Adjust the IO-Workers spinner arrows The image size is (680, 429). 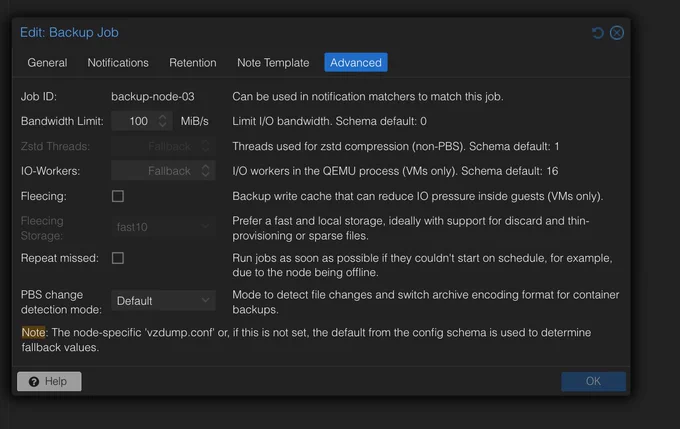point(206,171)
